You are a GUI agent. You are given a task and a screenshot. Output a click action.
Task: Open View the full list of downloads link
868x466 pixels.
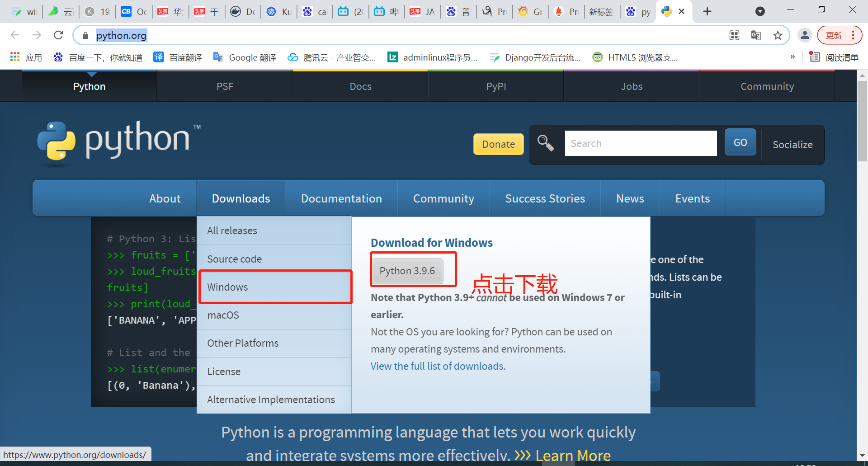click(438, 366)
